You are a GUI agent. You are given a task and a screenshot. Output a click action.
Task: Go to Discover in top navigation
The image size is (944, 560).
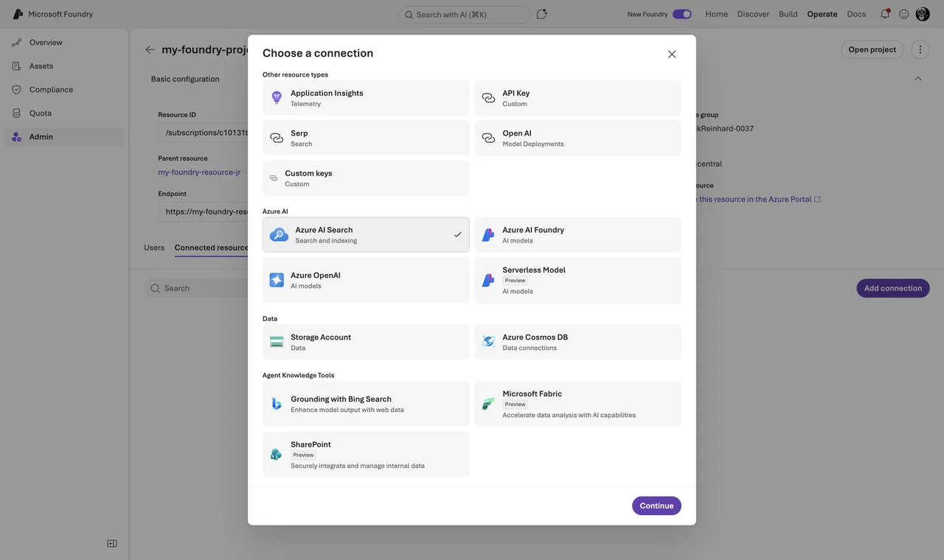(753, 14)
